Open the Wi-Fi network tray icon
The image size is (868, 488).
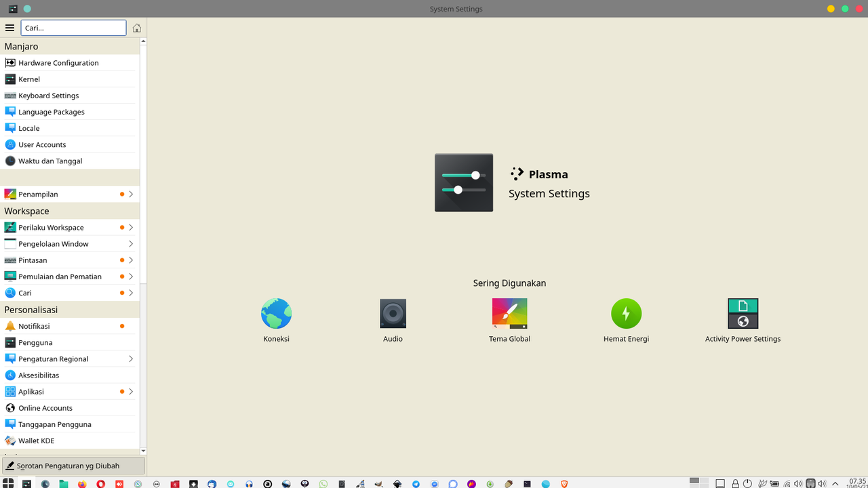click(787, 484)
